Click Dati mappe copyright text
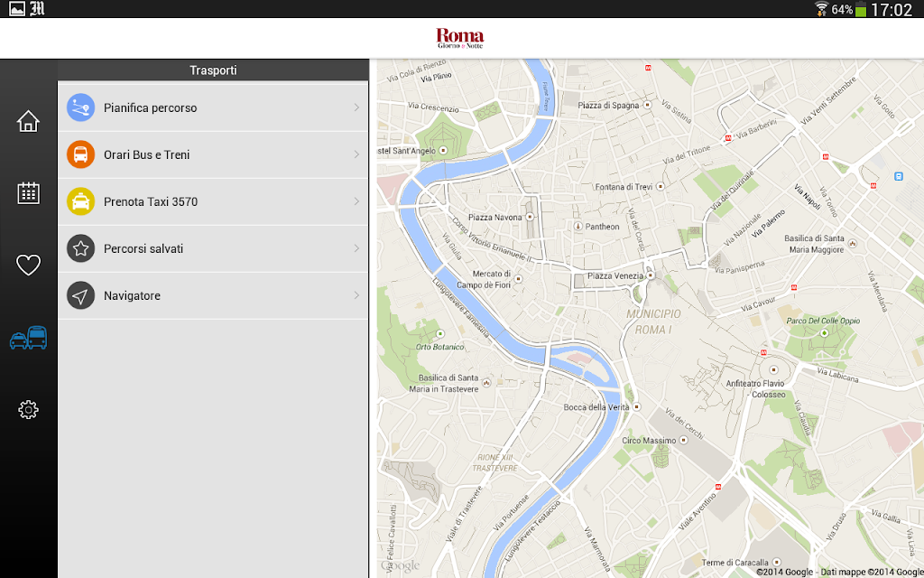The width and height of the screenshot is (924, 578). click(x=840, y=572)
